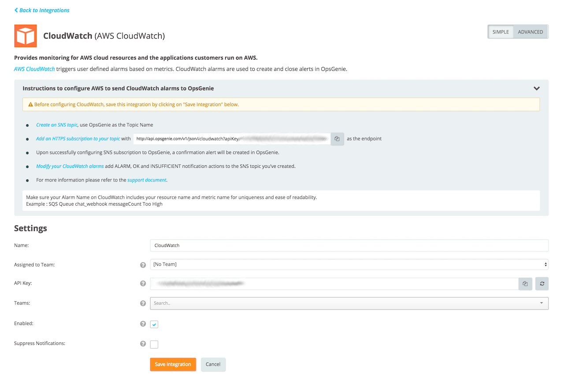This screenshot has height=392, width=564.
Task: Go back to Integrations
Action: pos(42,10)
